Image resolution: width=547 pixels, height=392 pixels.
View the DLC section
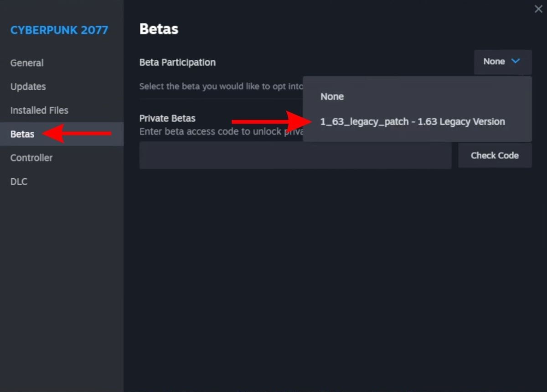point(19,181)
